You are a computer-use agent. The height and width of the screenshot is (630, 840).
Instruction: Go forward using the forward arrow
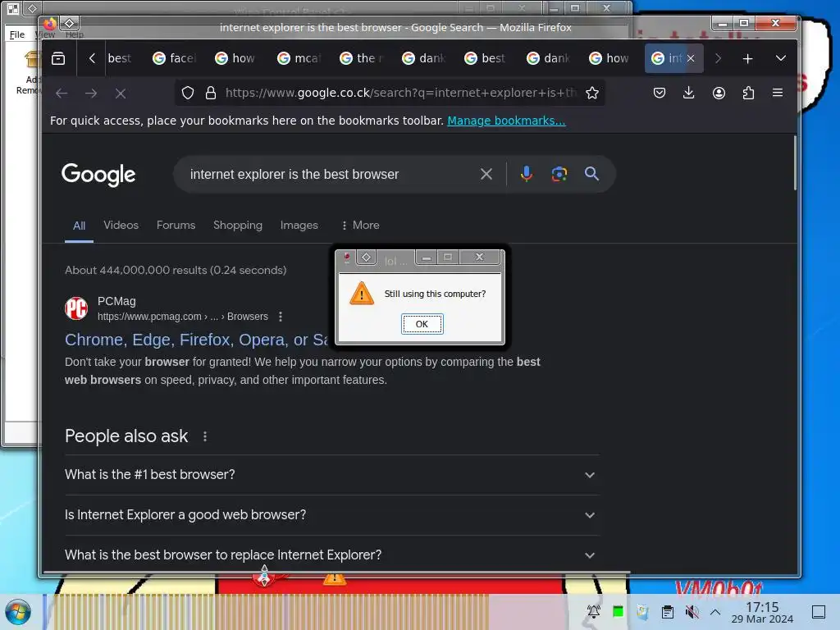coord(91,94)
